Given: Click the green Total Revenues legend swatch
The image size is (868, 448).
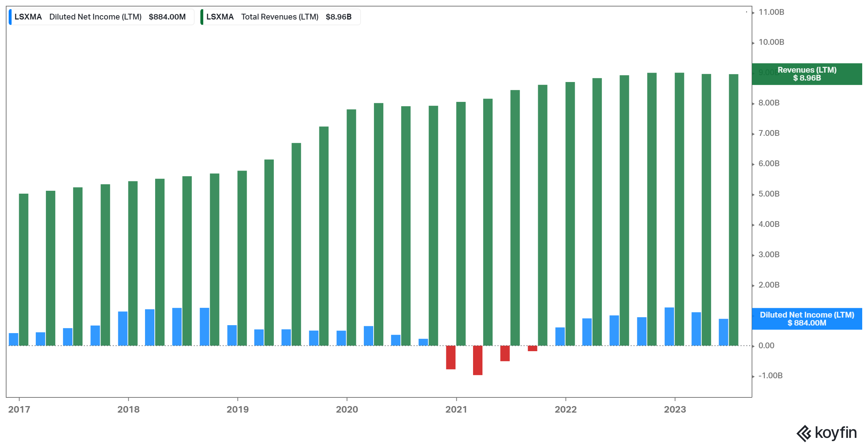Looking at the screenshot, I should point(202,17).
